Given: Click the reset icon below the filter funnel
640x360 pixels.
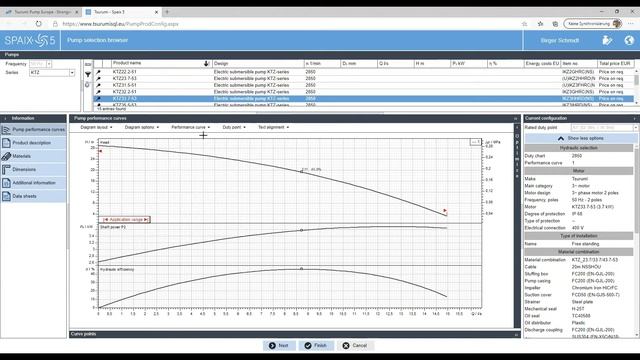Looking at the screenshot, I should pos(87,84).
